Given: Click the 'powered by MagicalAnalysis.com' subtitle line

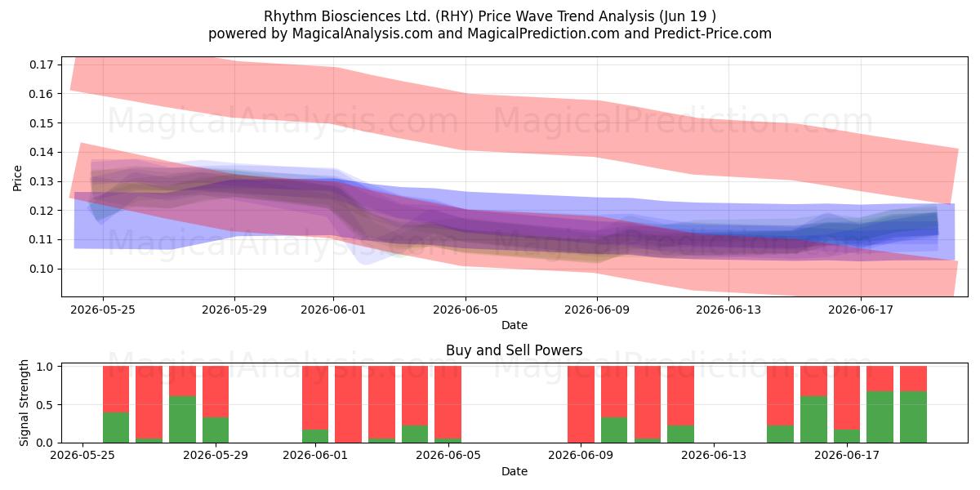Looking at the screenshot, I should point(490,33).
